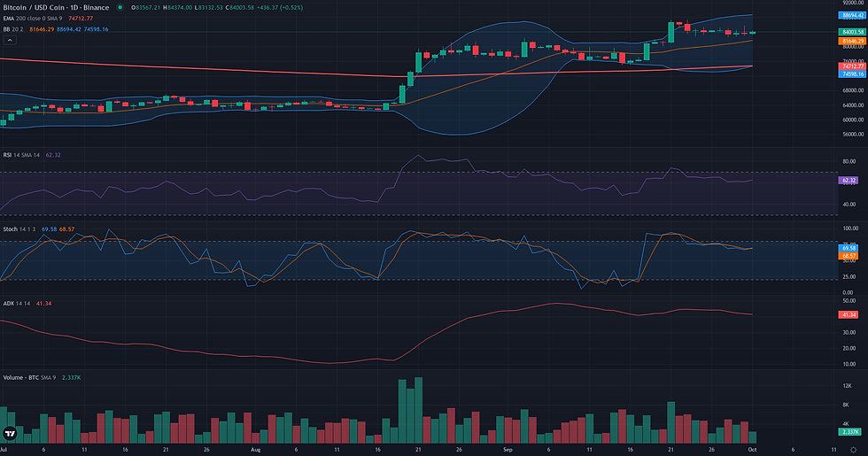Screen dimensions: 868x456
Task: Click the low price L83132.53
Action: (x=209, y=8)
